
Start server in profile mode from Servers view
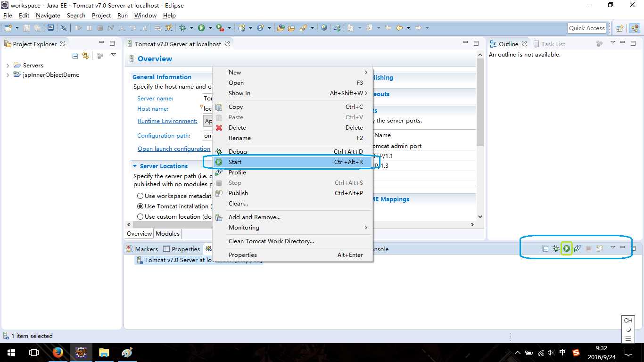pyautogui.click(x=578, y=248)
